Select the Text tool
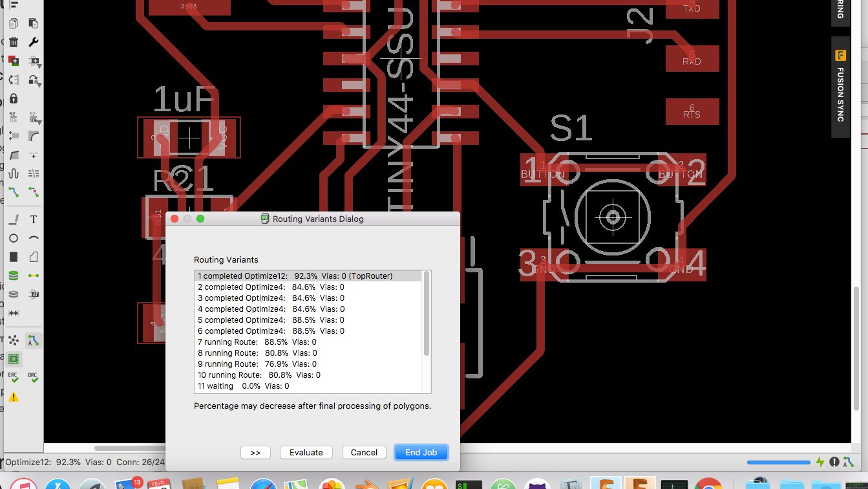The image size is (868, 489). pyautogui.click(x=34, y=219)
